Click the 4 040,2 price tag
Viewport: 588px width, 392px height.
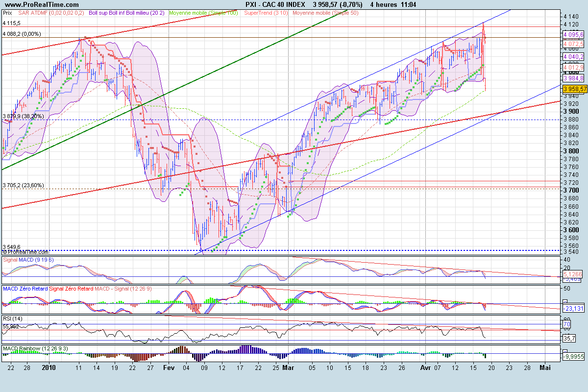coord(573,57)
